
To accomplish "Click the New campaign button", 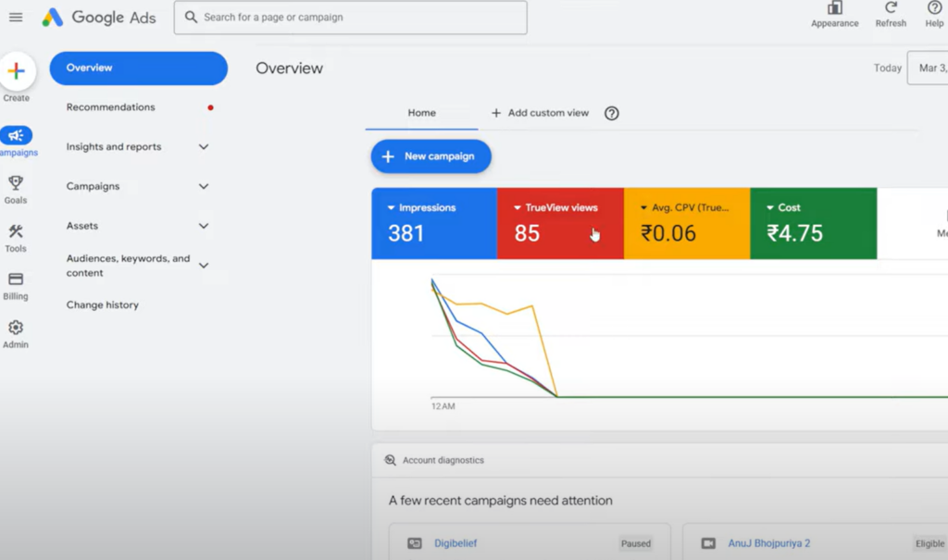I will (431, 156).
